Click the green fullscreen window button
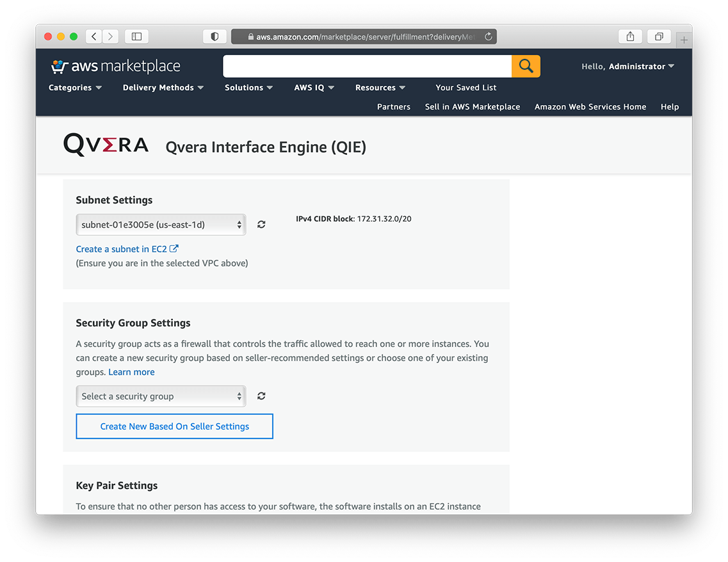Image resolution: width=728 pixels, height=562 pixels. (74, 36)
